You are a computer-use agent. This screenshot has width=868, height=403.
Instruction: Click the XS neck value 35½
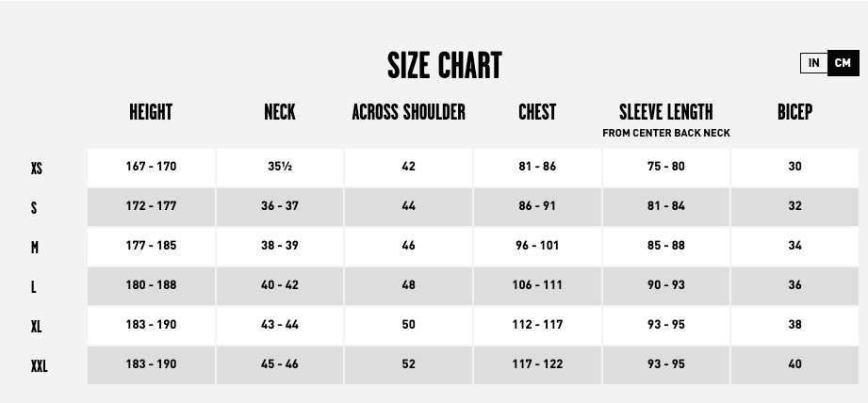280,167
